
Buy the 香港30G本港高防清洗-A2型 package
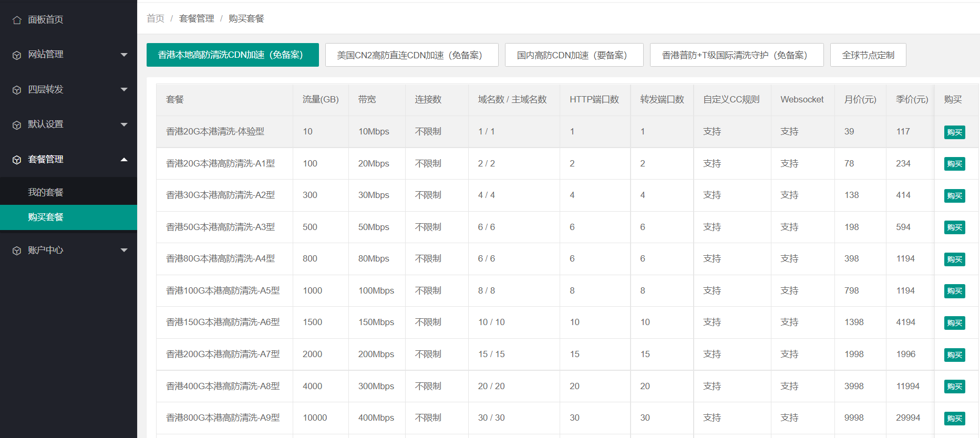tap(954, 196)
